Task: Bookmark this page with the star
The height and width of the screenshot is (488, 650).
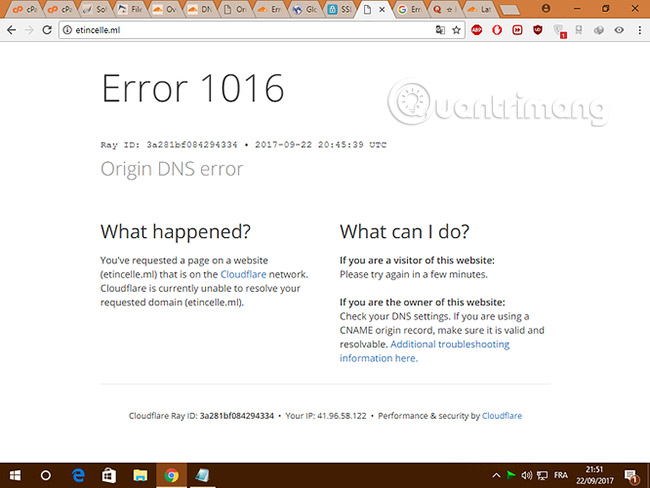Action: 456,30
